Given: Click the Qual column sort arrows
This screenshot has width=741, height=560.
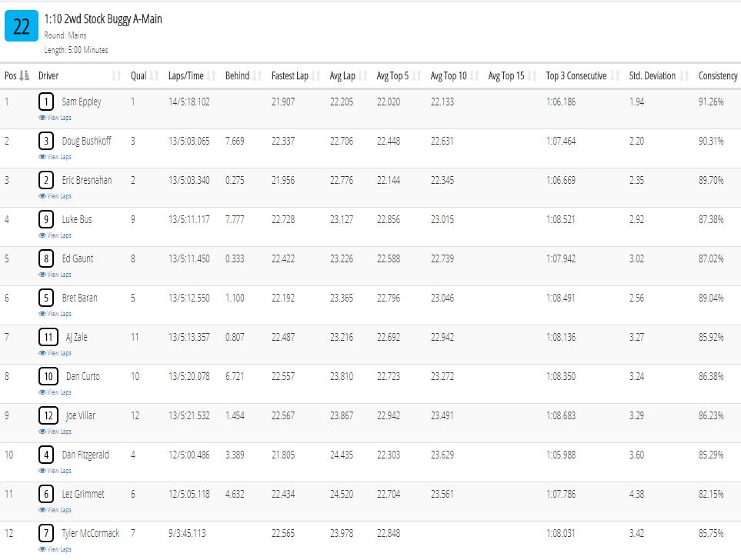Looking at the screenshot, I should pos(155,75).
